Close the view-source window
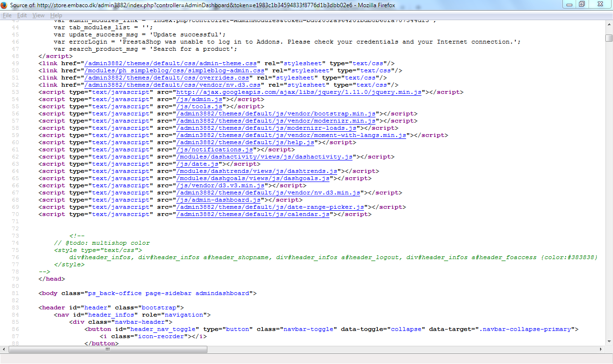The height and width of the screenshot is (364, 613). coord(600,4)
